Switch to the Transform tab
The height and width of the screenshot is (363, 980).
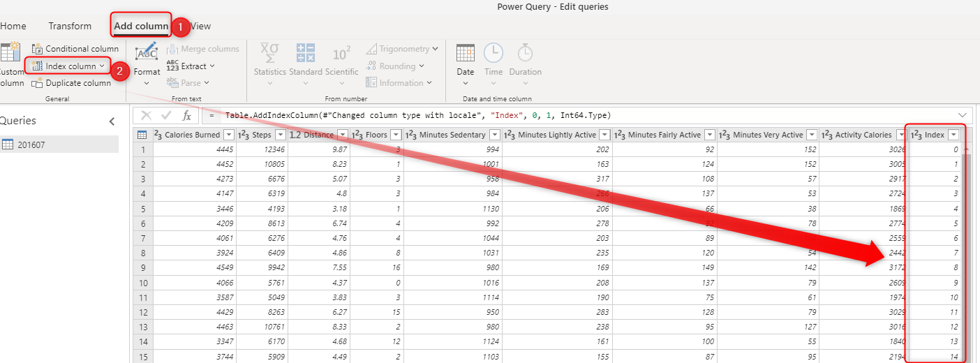[70, 26]
